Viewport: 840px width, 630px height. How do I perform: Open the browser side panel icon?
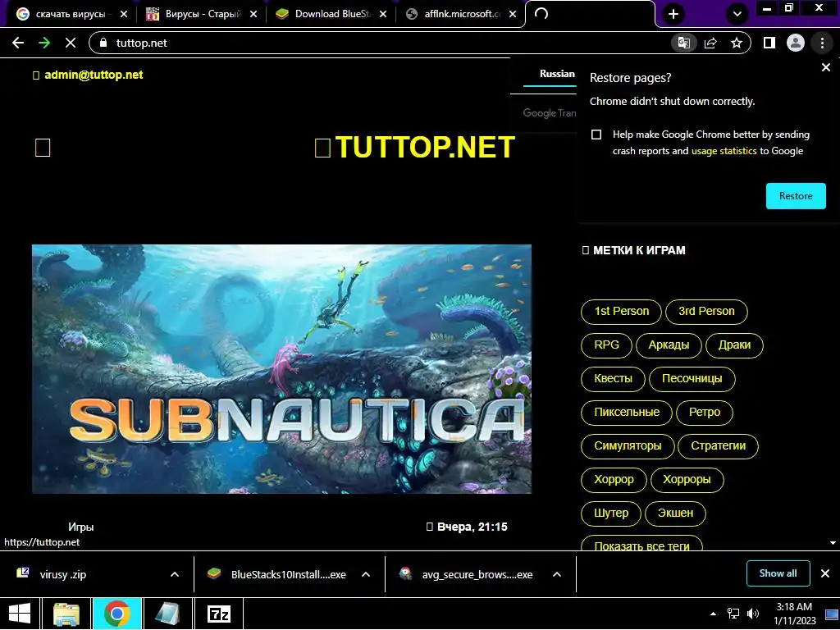pos(769,43)
